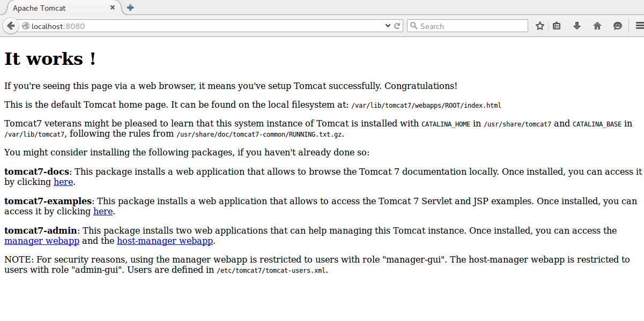Focus the localhost:8080 address bar
The image size is (644, 321).
pos(206,26)
